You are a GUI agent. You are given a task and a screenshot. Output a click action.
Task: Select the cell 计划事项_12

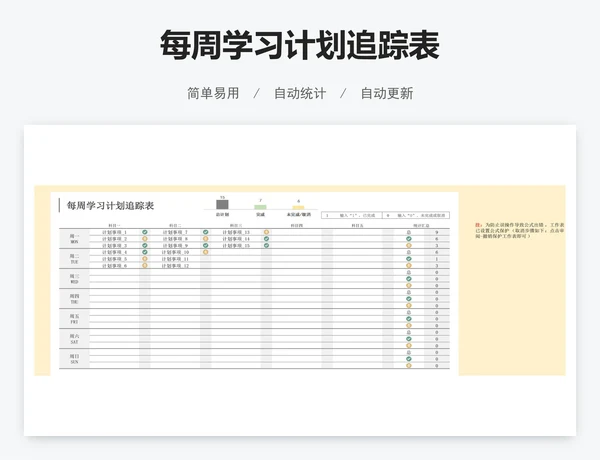click(x=175, y=266)
